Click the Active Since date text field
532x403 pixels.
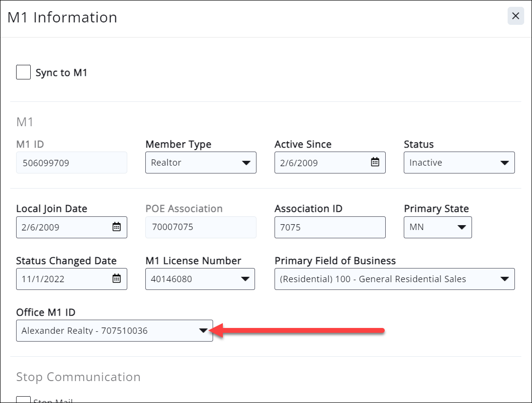tap(319, 163)
